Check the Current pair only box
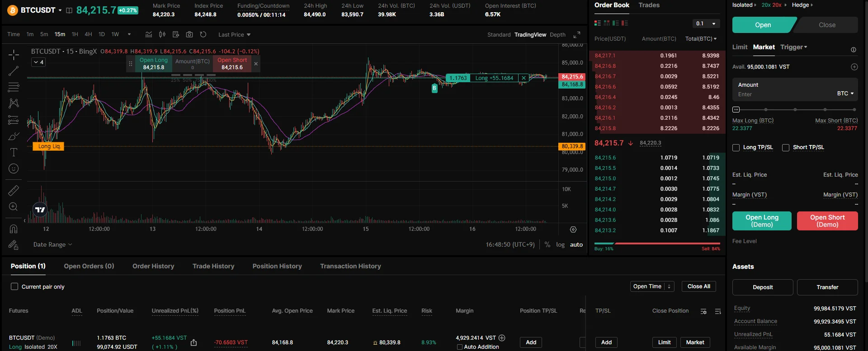 click(x=14, y=286)
